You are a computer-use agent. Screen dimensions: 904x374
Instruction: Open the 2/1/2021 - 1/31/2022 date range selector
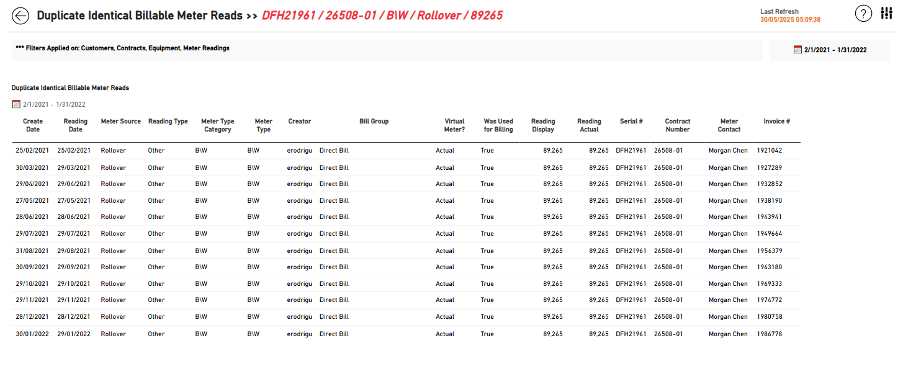coord(830,50)
